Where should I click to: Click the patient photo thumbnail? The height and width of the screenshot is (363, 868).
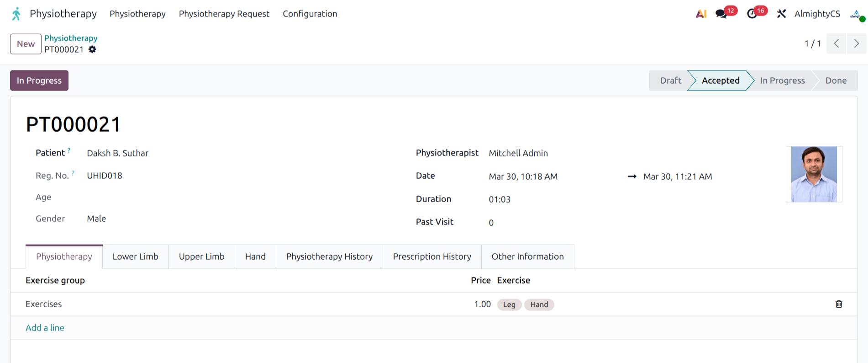[x=814, y=174]
